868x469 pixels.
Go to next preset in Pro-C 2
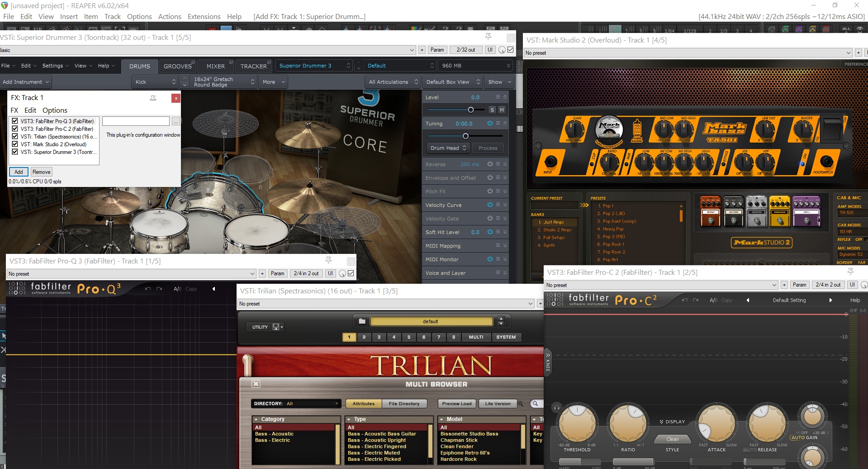(x=830, y=300)
